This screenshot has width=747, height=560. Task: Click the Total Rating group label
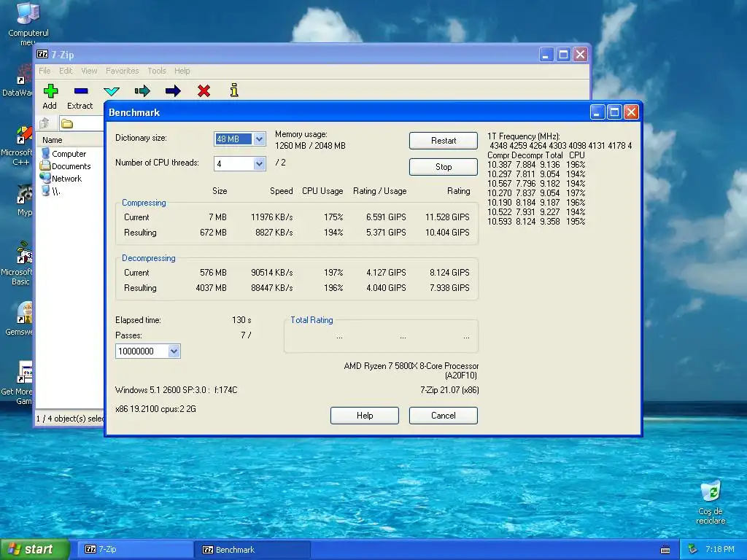[x=311, y=320]
